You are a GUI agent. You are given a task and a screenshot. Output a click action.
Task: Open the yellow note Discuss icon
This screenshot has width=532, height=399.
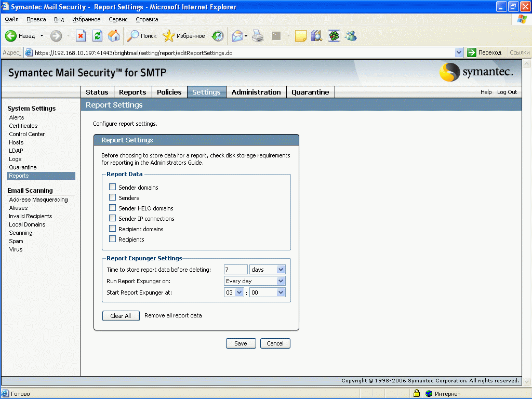click(x=301, y=36)
